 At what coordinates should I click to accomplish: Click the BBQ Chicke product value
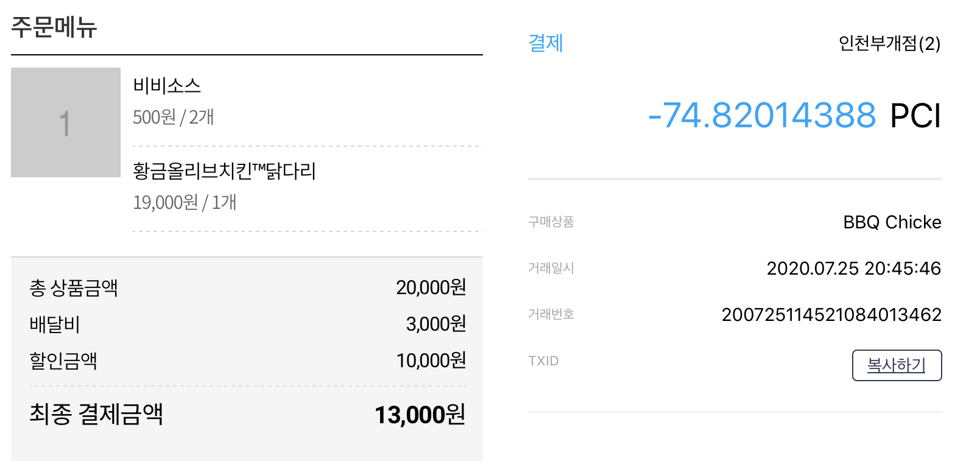point(892,222)
